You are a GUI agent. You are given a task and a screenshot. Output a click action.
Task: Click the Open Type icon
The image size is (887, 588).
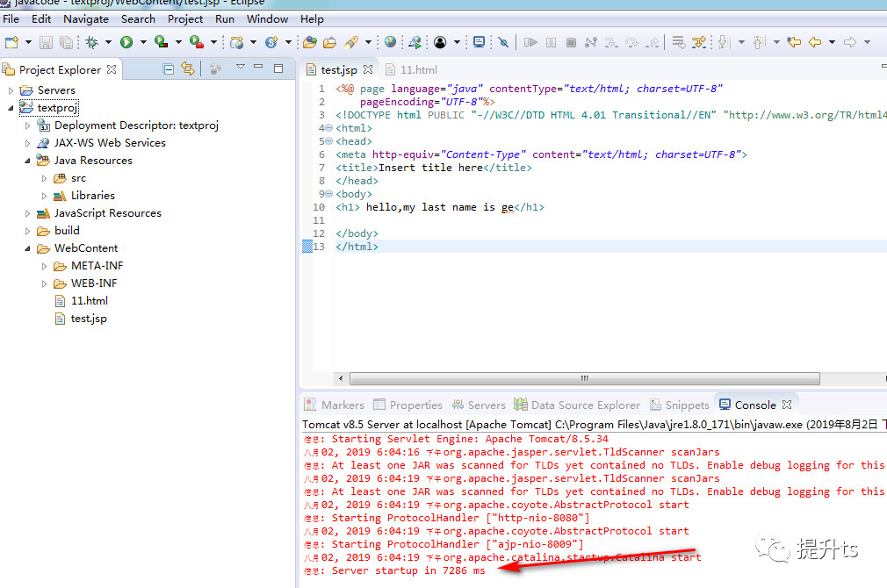click(309, 42)
